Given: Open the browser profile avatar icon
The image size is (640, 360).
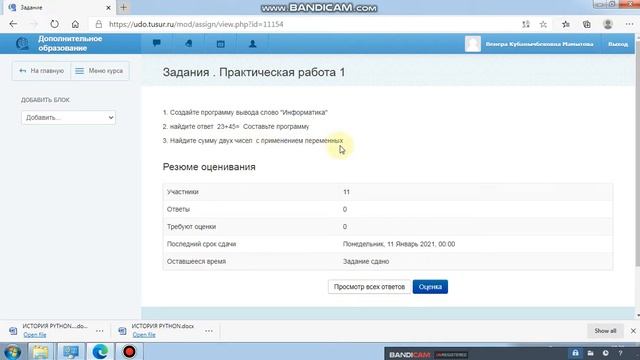Looking at the screenshot, I should click(608, 24).
